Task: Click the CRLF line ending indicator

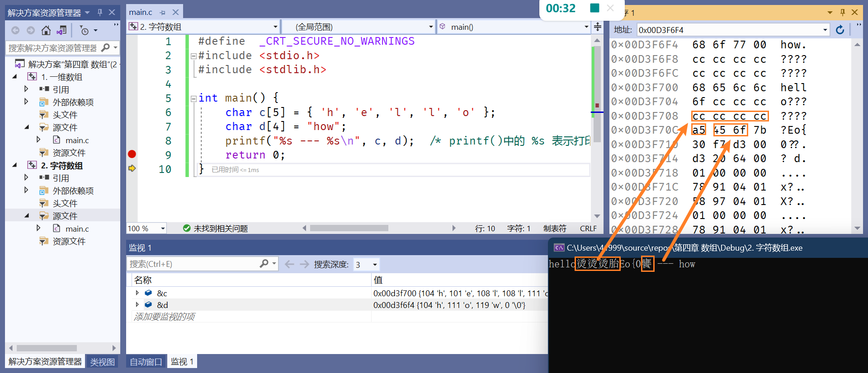Action: [588, 228]
